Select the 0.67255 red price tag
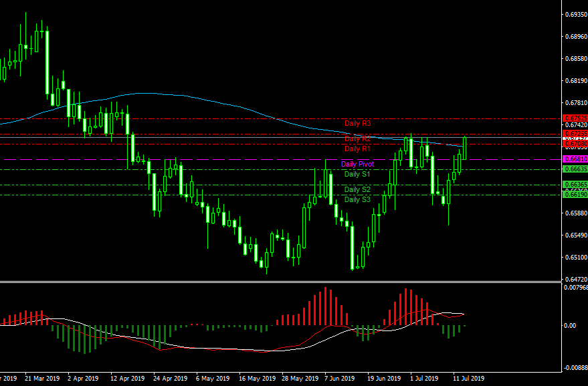 click(575, 134)
